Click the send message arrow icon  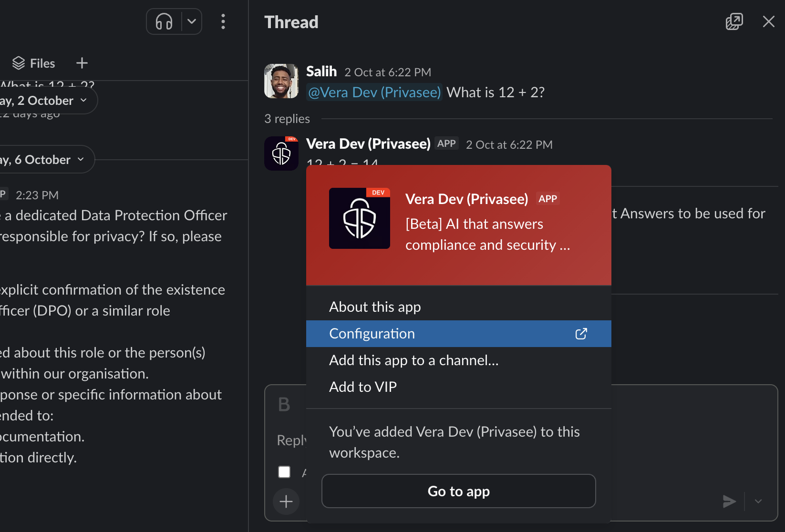pyautogui.click(x=729, y=501)
